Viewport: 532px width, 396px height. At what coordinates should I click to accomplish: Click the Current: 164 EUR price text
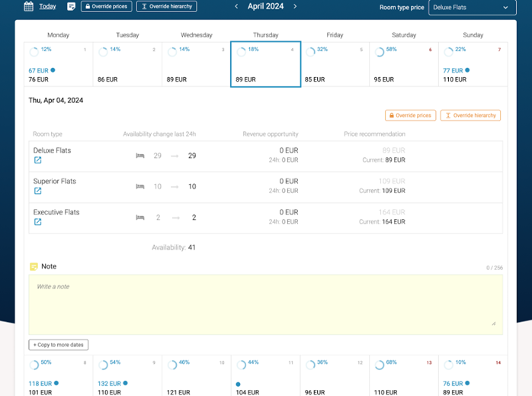coord(382,222)
